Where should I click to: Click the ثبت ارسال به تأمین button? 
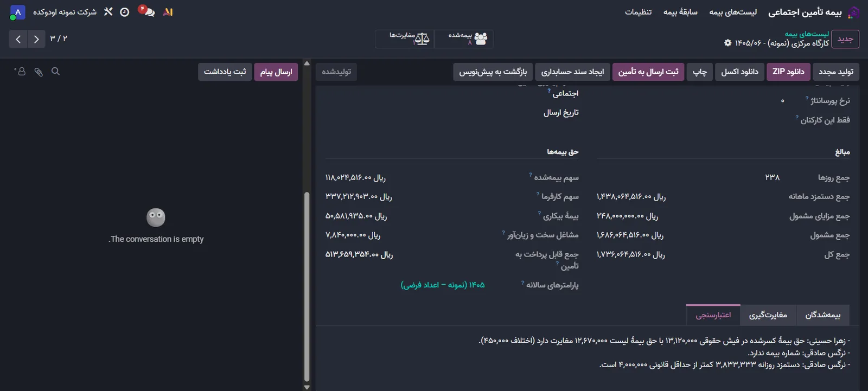click(x=648, y=72)
